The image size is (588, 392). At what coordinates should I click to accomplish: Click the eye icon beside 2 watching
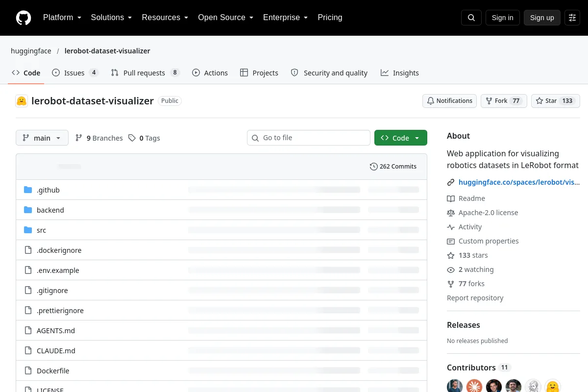[451, 269]
